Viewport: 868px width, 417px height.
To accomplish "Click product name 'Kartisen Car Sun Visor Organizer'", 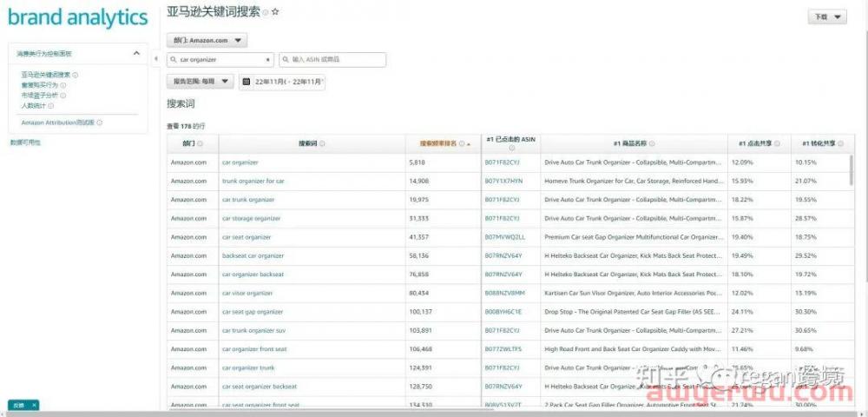I will click(x=634, y=293).
